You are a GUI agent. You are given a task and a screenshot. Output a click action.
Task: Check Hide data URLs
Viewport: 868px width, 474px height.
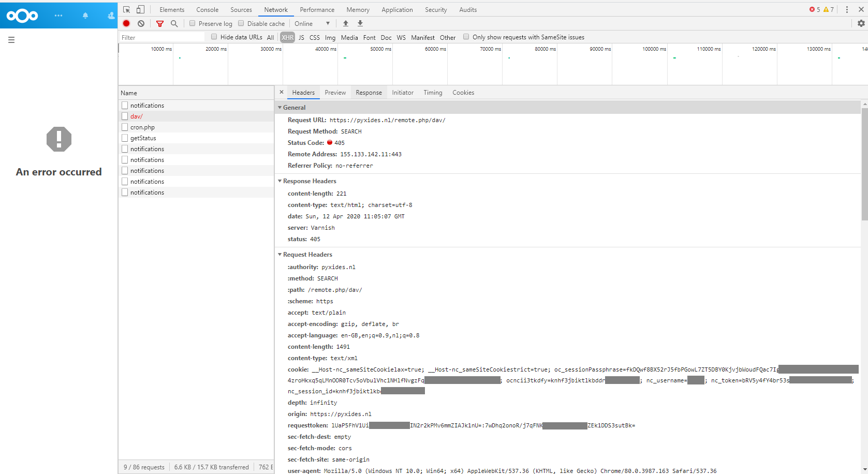pos(214,37)
